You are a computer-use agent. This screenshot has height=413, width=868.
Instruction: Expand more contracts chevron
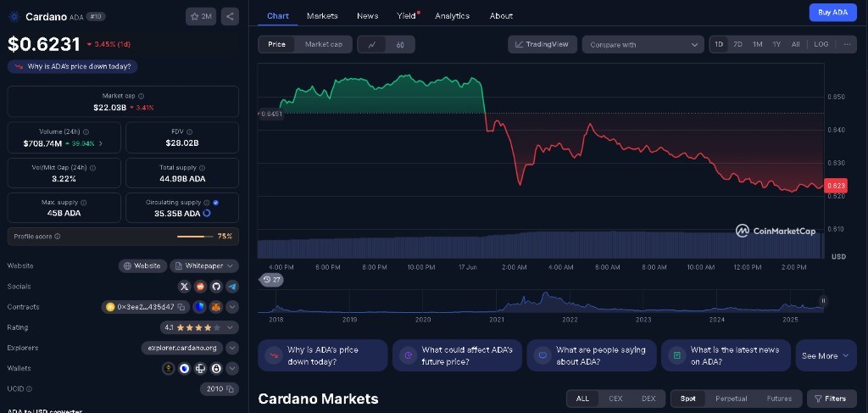[x=232, y=307]
